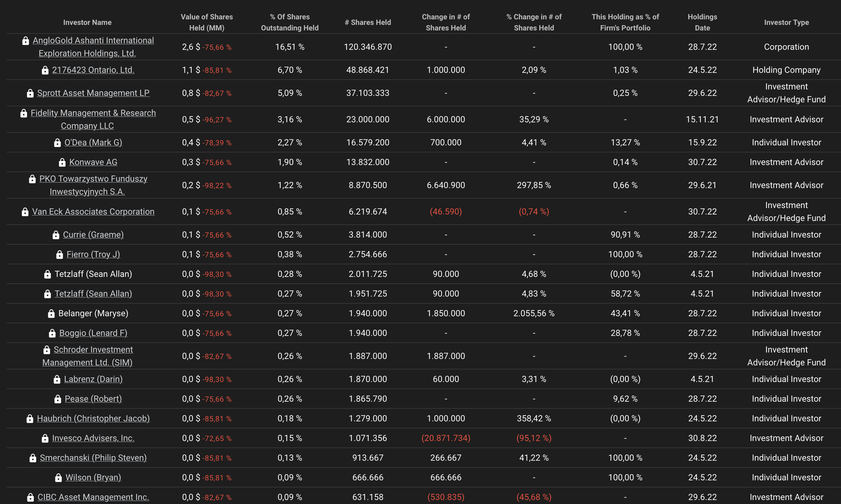
Task: Open the 2176423 Ontario, Ltd. investor link
Action: [x=93, y=70]
